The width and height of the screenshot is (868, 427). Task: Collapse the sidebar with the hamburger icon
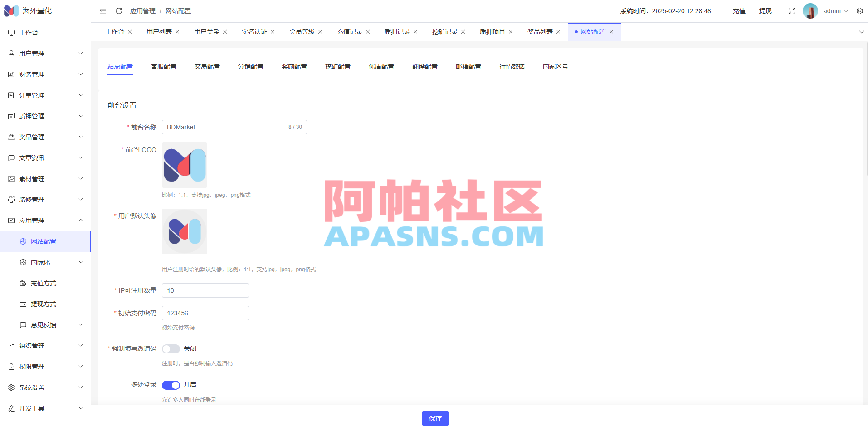(x=102, y=10)
